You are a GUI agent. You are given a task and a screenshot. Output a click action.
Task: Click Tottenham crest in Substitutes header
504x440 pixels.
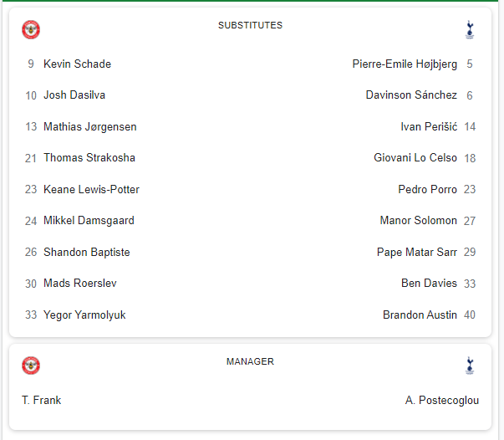click(470, 29)
